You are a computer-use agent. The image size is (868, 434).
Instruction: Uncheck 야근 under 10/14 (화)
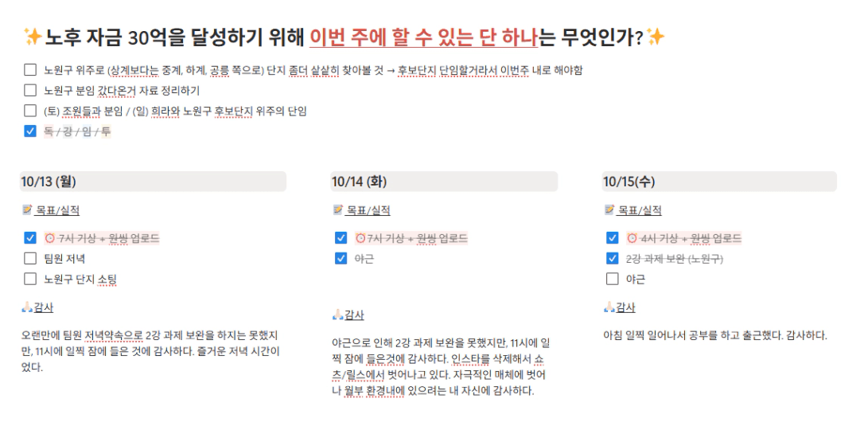click(341, 258)
